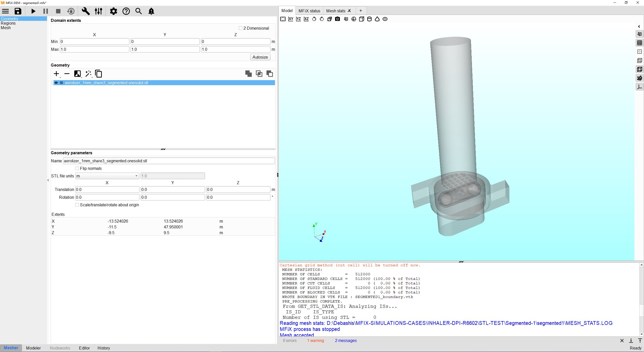Click the Autosize button

260,57
